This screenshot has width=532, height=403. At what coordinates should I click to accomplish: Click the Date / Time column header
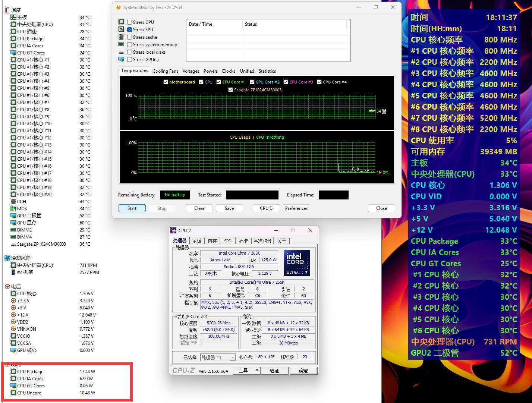[x=214, y=24]
